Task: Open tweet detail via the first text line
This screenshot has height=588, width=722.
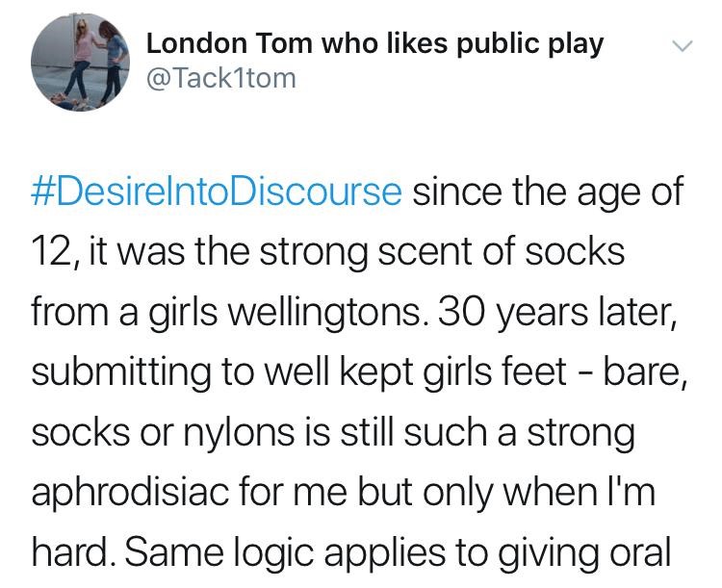Action: click(x=357, y=192)
